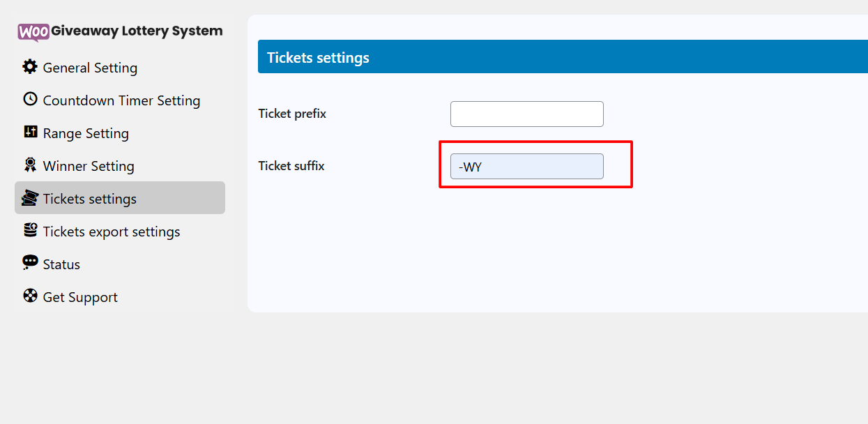Image resolution: width=868 pixels, height=424 pixels.
Task: Click the speech bubble Status icon
Action: point(30,263)
